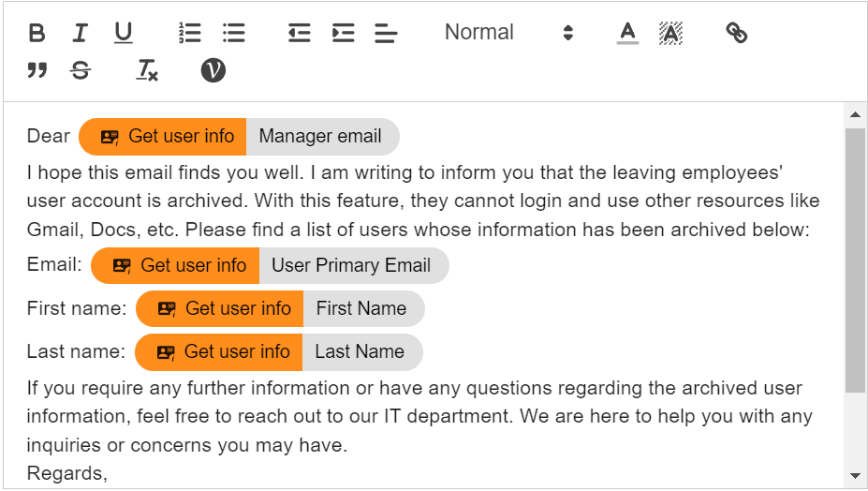The height and width of the screenshot is (491, 868).
Task: Toggle underline formatting
Action: [124, 34]
